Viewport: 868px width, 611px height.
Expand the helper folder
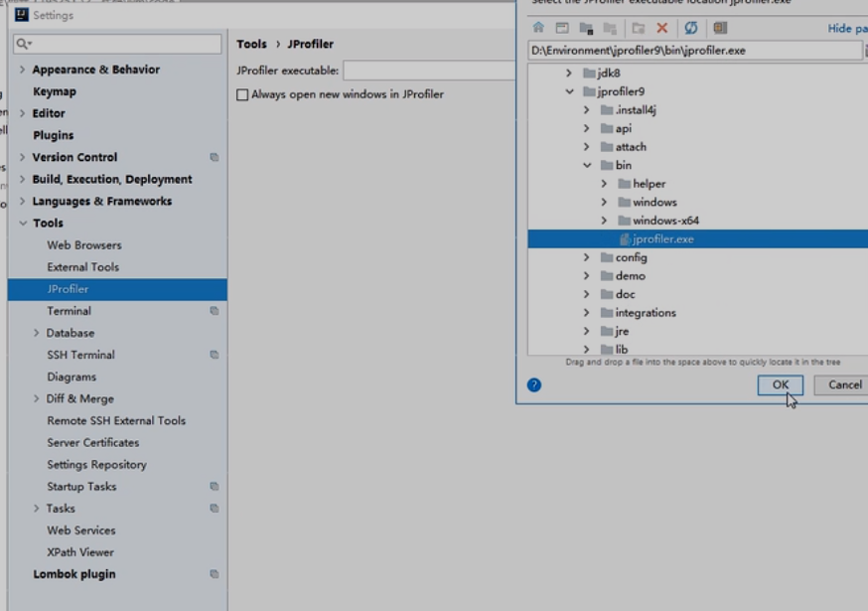click(604, 184)
